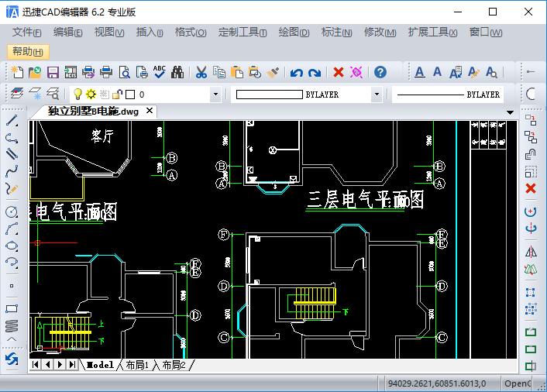Cut selection with scissors icon
Screen dimensions: 547x392
[x=201, y=72]
